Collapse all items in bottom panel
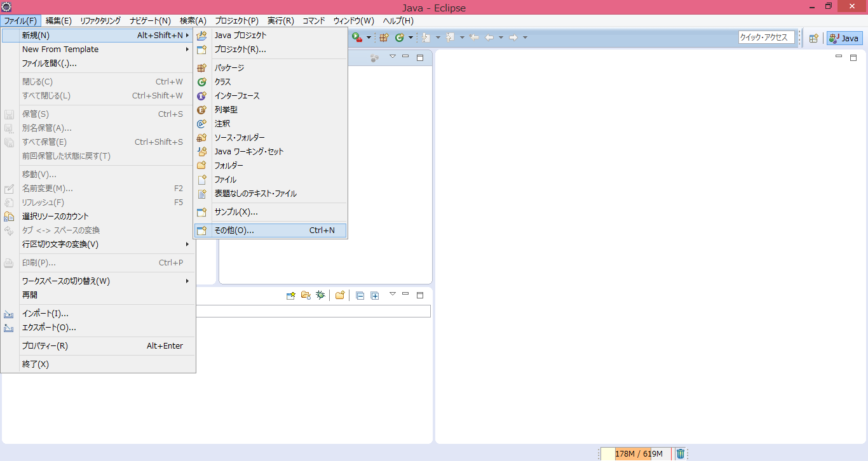This screenshot has width=868, height=461. click(x=360, y=295)
